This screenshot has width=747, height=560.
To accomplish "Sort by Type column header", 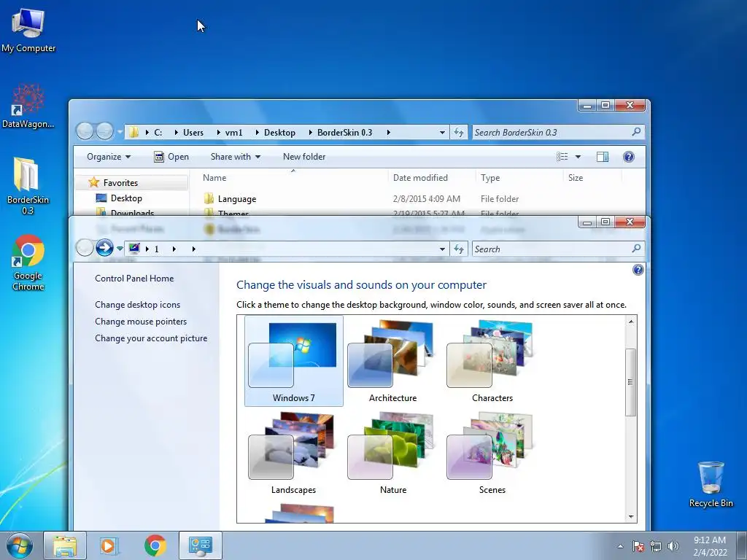I will click(519, 178).
